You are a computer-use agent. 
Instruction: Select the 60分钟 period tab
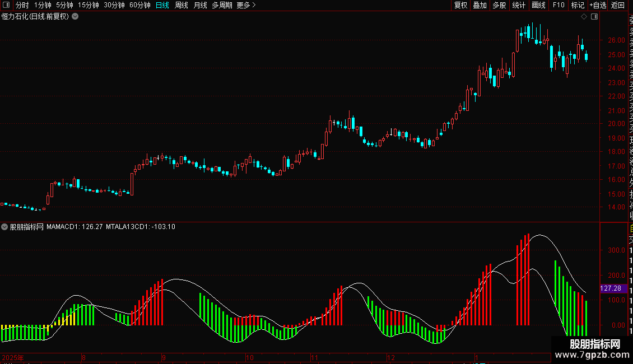point(140,5)
